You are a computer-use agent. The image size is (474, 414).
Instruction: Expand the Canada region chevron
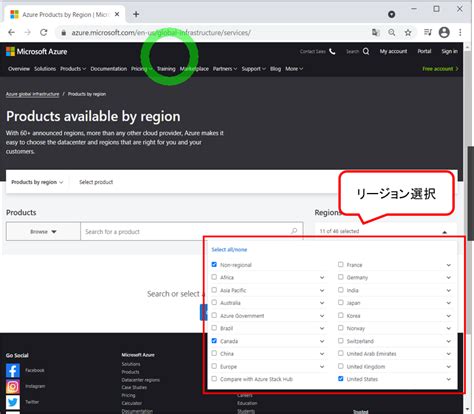322,341
